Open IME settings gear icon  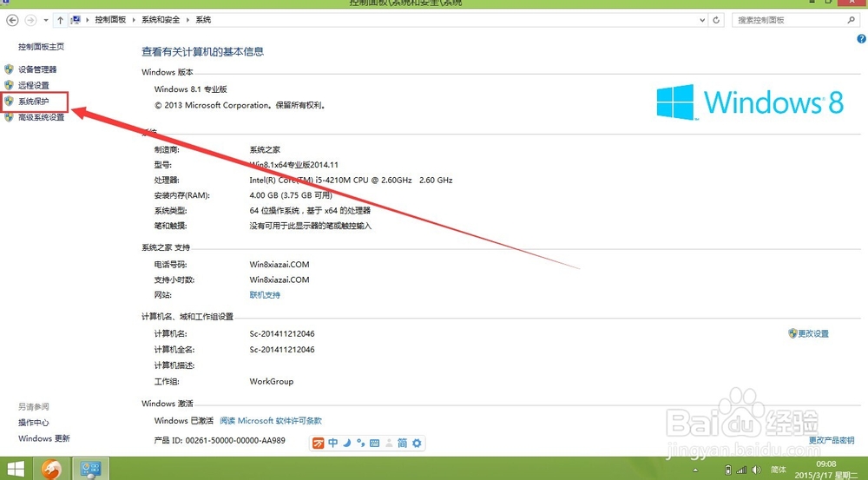417,443
